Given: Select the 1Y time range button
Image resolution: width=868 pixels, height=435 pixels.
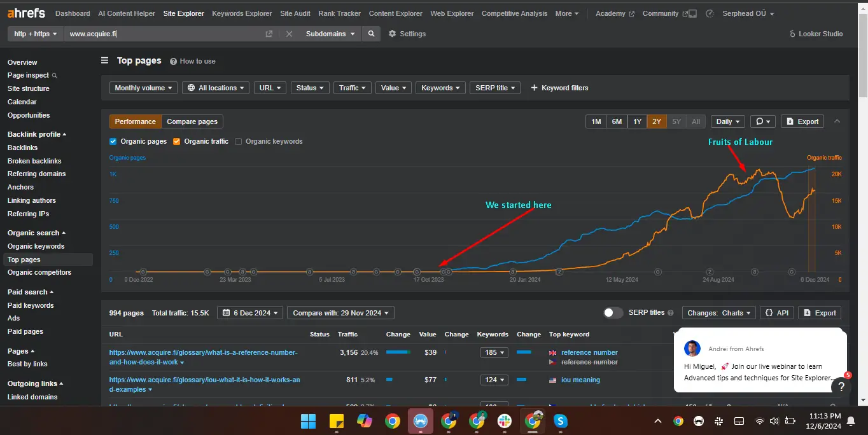Looking at the screenshot, I should tap(637, 121).
